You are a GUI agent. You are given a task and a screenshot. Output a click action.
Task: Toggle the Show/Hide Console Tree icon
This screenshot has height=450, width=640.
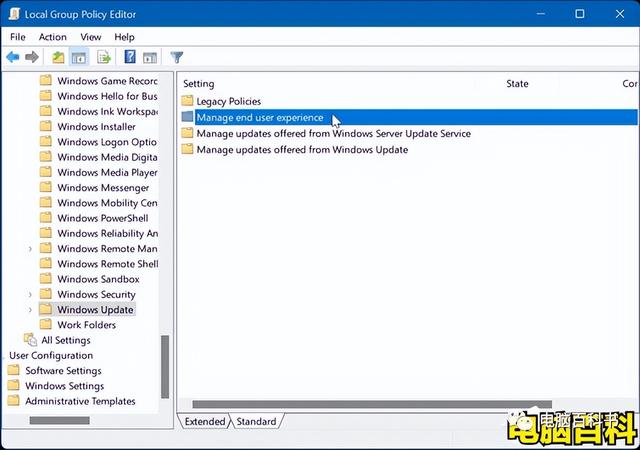(x=79, y=58)
